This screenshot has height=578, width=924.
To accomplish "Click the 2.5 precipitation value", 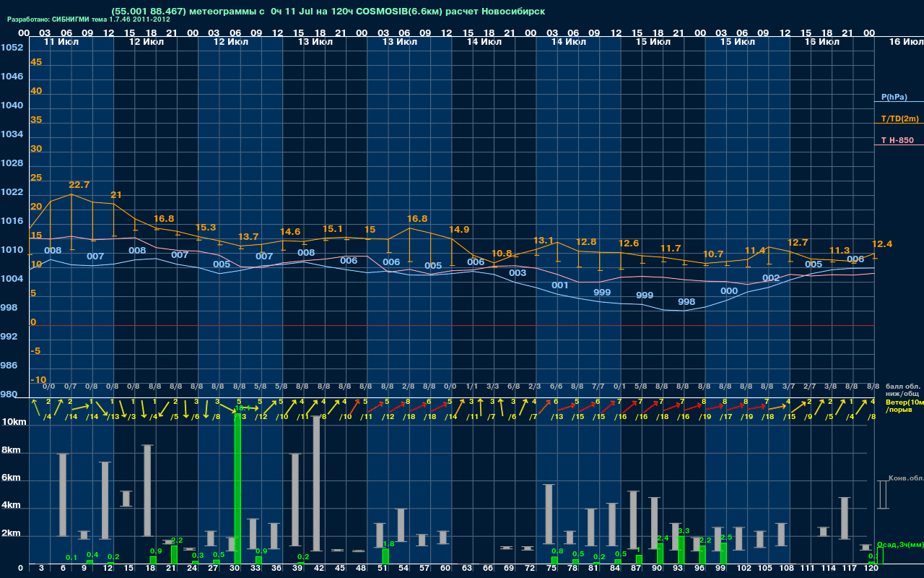I will click(x=726, y=538).
